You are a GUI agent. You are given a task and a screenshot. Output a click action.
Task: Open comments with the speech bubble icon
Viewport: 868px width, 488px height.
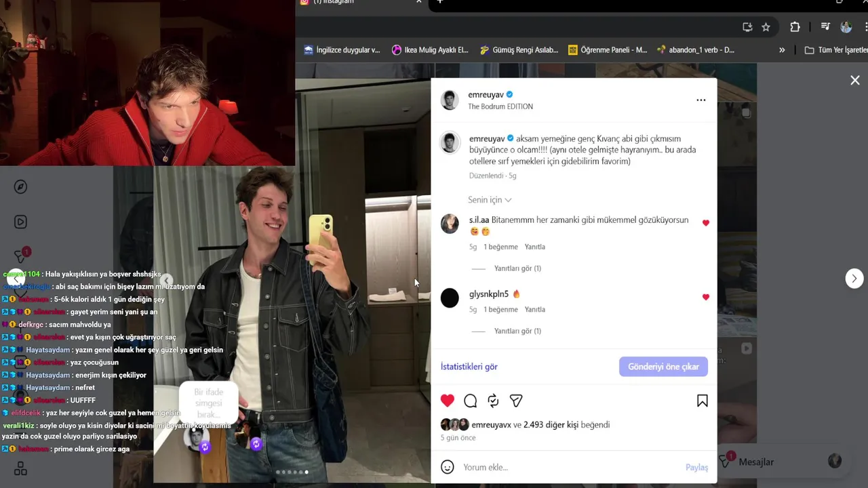pos(470,401)
